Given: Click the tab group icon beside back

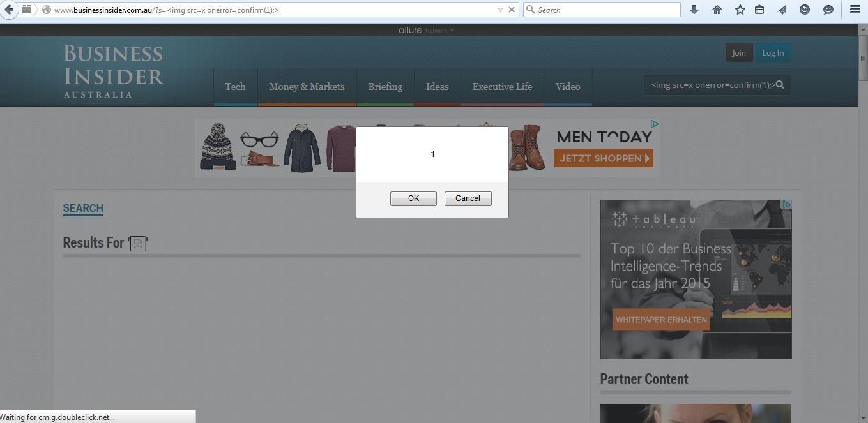Looking at the screenshot, I should click(x=26, y=10).
